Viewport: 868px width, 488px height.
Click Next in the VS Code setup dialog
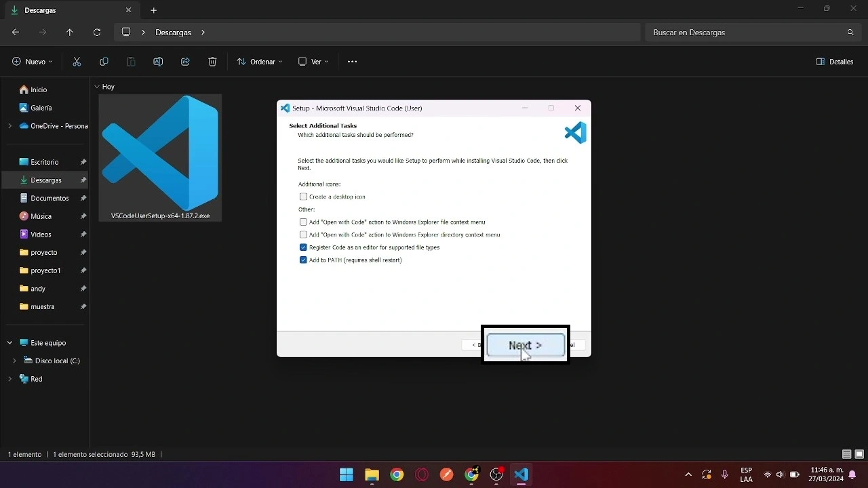pyautogui.click(x=526, y=345)
